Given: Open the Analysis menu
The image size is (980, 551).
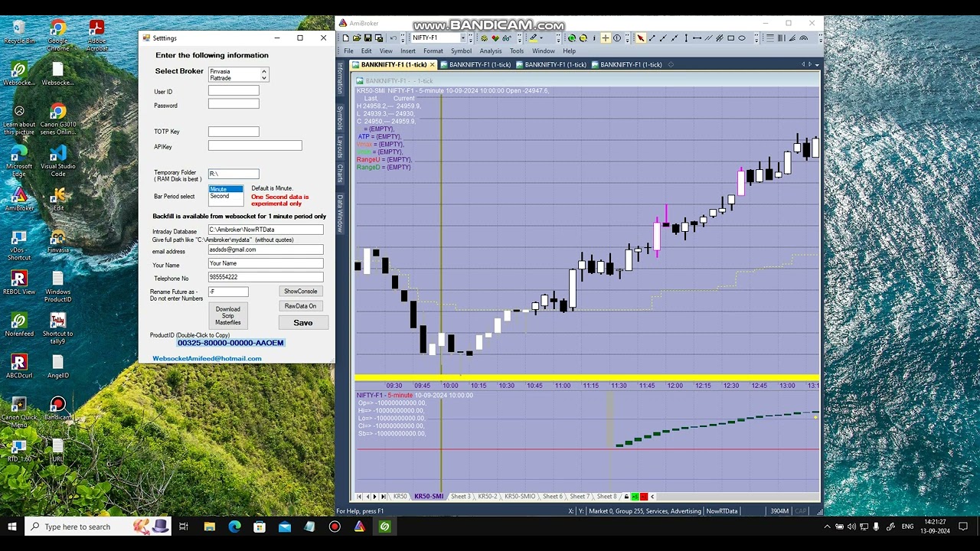Looking at the screenshot, I should click(x=490, y=51).
